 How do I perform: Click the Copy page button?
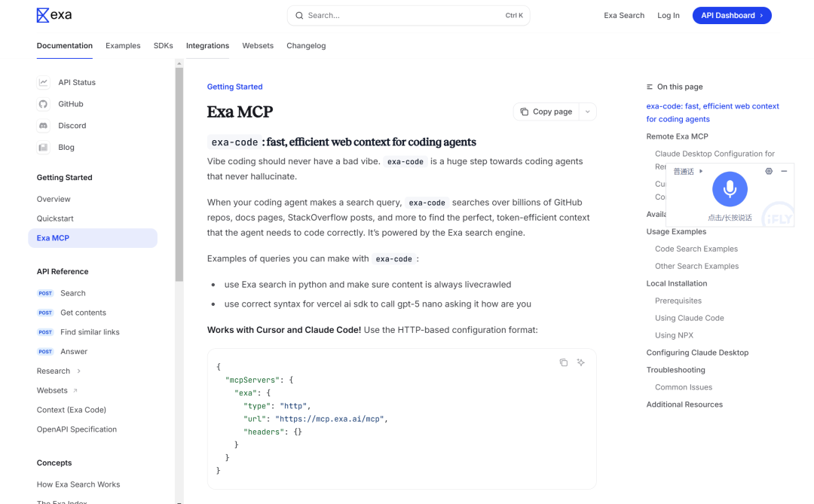pos(546,111)
